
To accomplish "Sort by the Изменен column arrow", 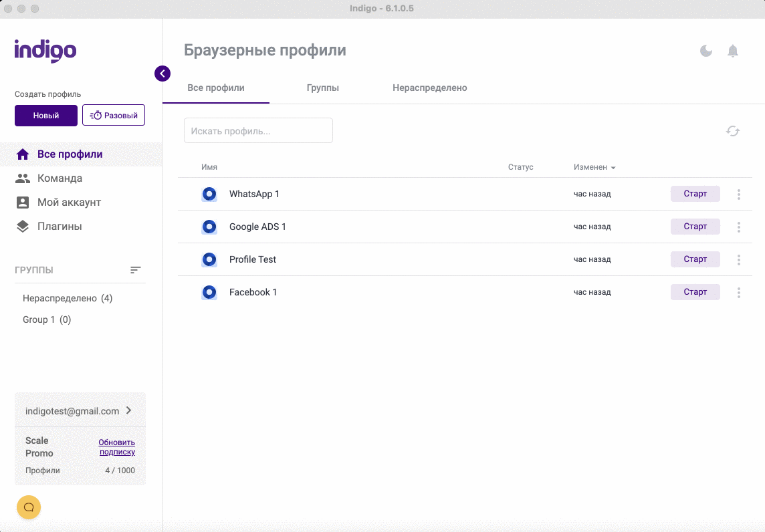I will (x=613, y=168).
